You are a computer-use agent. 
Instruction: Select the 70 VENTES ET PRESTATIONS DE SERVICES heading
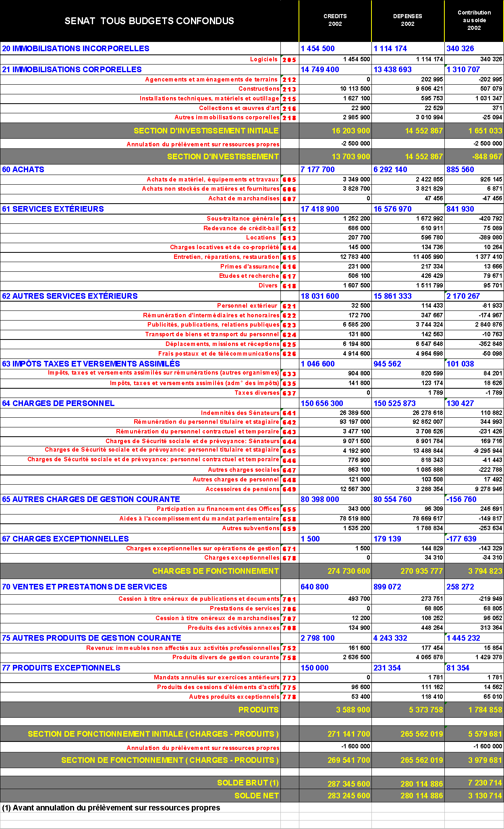click(x=85, y=587)
